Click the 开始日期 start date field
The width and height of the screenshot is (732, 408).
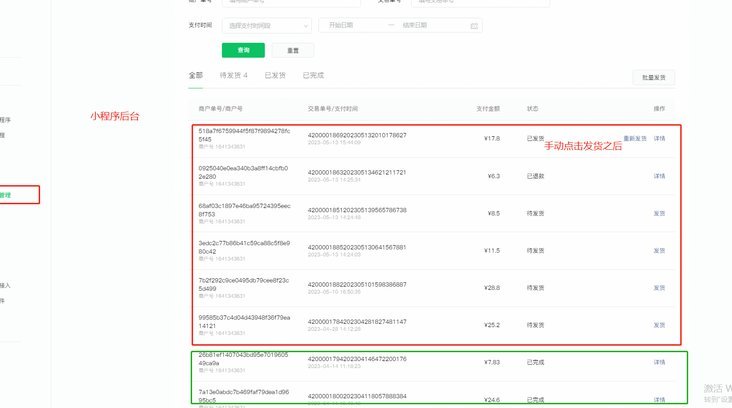[x=341, y=25]
